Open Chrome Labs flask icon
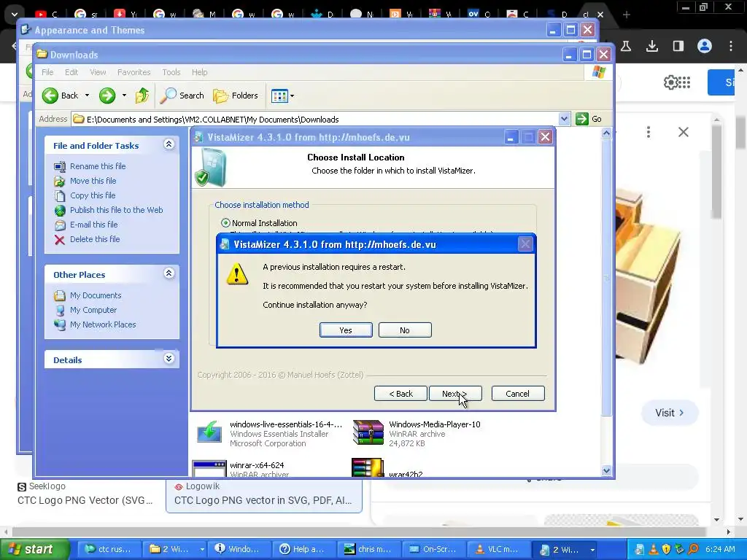The height and width of the screenshot is (560, 747). (626, 46)
